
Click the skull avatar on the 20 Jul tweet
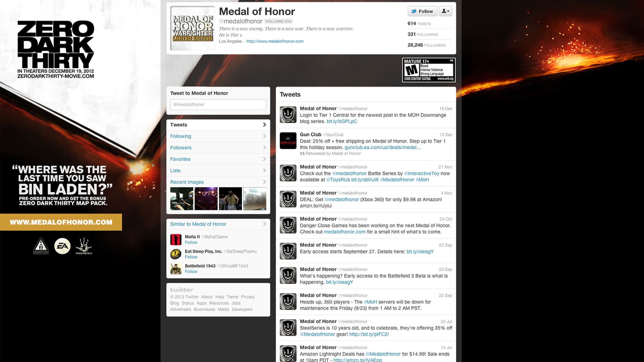tap(288, 328)
